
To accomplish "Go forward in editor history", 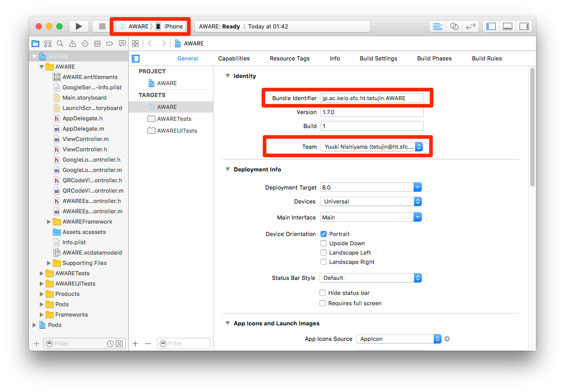I will 164,43.
